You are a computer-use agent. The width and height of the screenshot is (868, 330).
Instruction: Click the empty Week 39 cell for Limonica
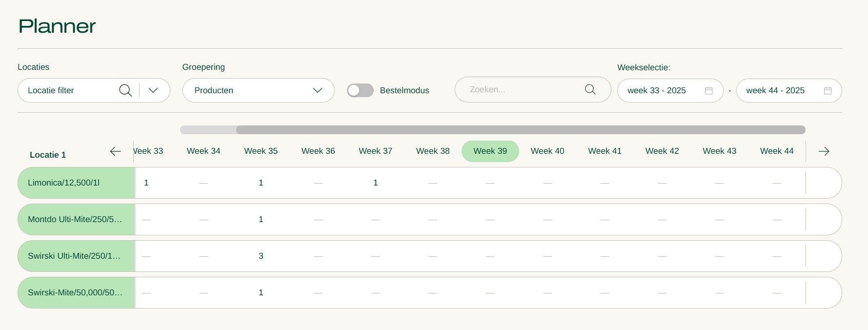[490, 183]
